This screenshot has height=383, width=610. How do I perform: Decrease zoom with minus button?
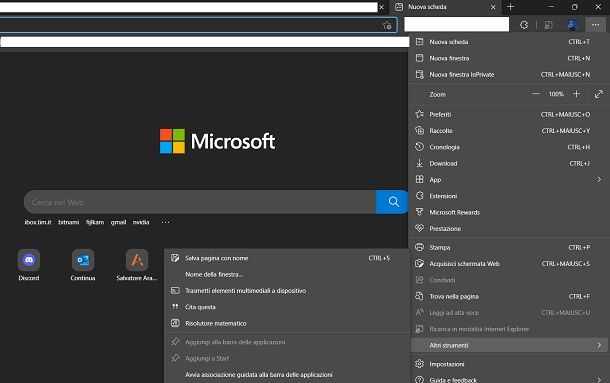tap(536, 94)
